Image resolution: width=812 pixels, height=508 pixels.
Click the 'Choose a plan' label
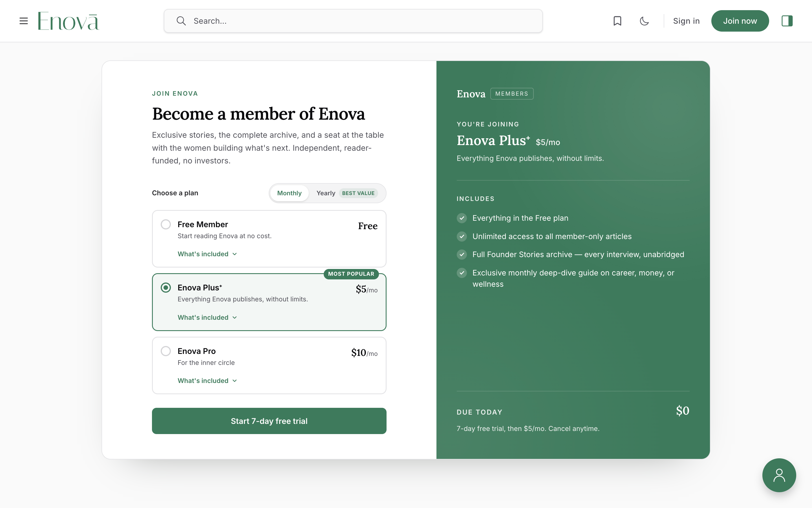pyautogui.click(x=175, y=193)
